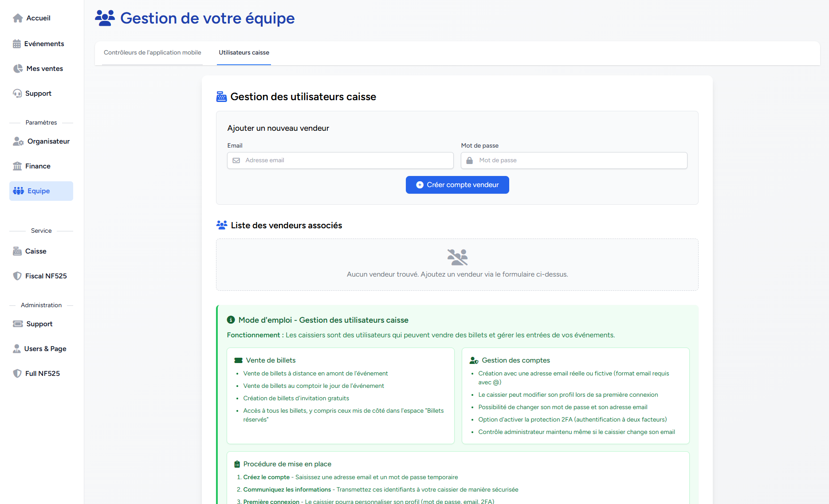Click the 'Aucun vendeur trouvé' message
The width and height of the screenshot is (829, 504).
click(x=457, y=274)
